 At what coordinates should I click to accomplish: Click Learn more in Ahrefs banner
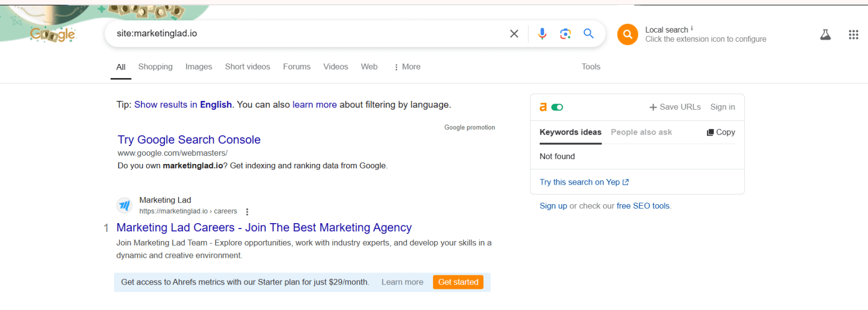[x=402, y=282]
